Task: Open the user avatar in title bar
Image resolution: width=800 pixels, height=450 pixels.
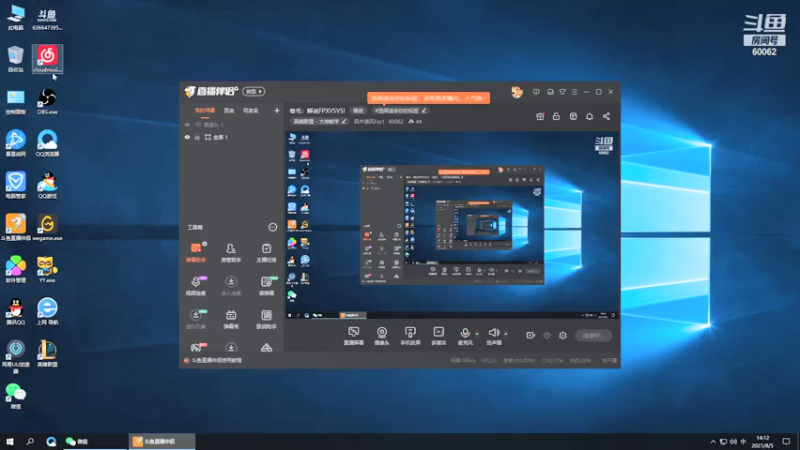Action: [517, 92]
